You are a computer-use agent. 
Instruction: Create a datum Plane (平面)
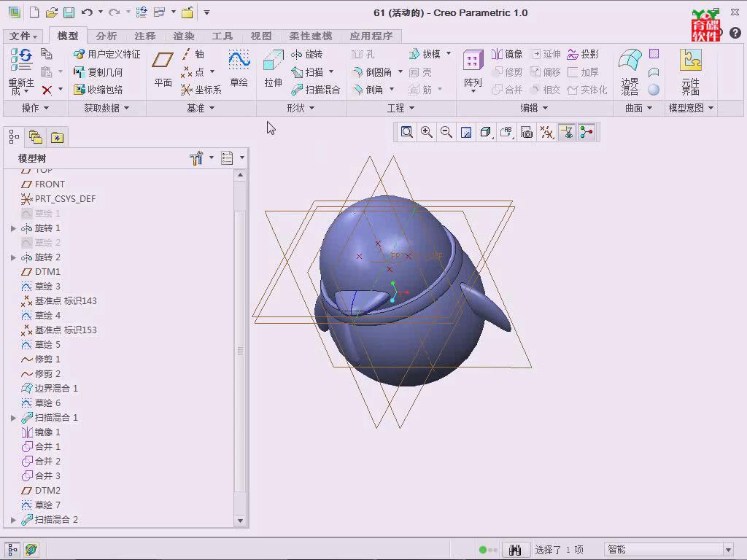pyautogui.click(x=163, y=69)
